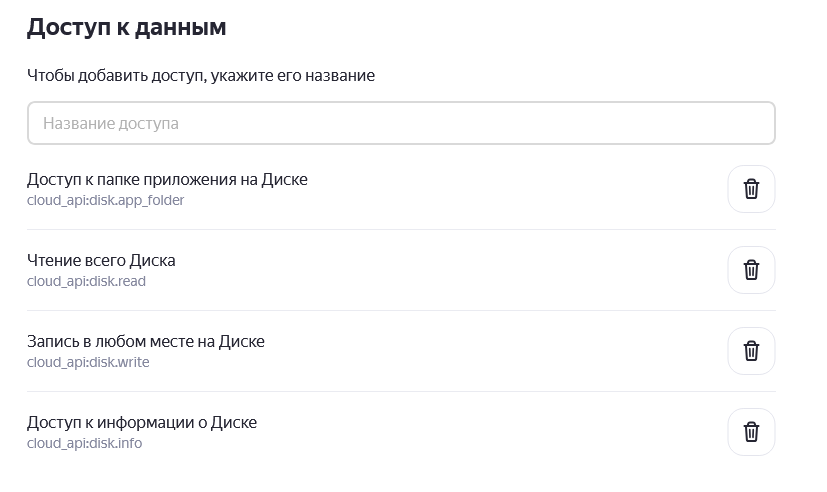Click the 'Запись в любом месте на Диске' title
The image size is (827, 492).
coord(146,342)
